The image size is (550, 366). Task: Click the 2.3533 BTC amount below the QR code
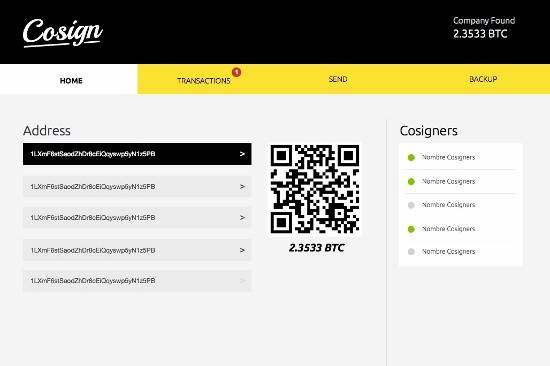pyautogui.click(x=316, y=248)
